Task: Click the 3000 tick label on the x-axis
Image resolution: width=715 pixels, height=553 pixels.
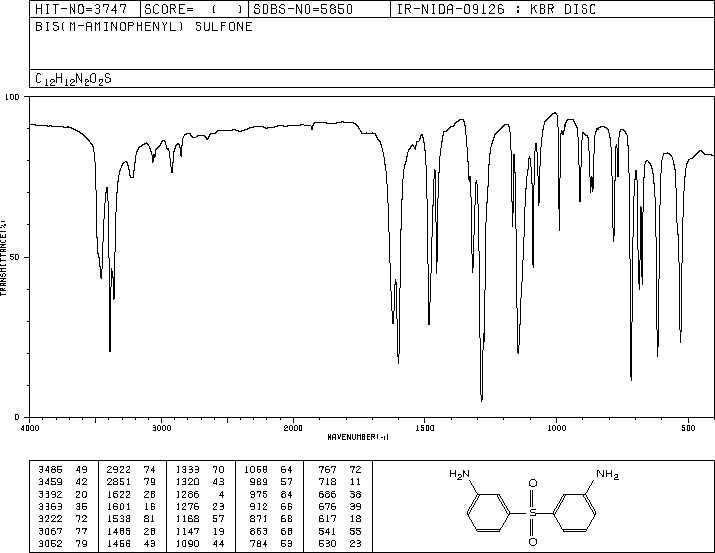Action: (x=161, y=428)
